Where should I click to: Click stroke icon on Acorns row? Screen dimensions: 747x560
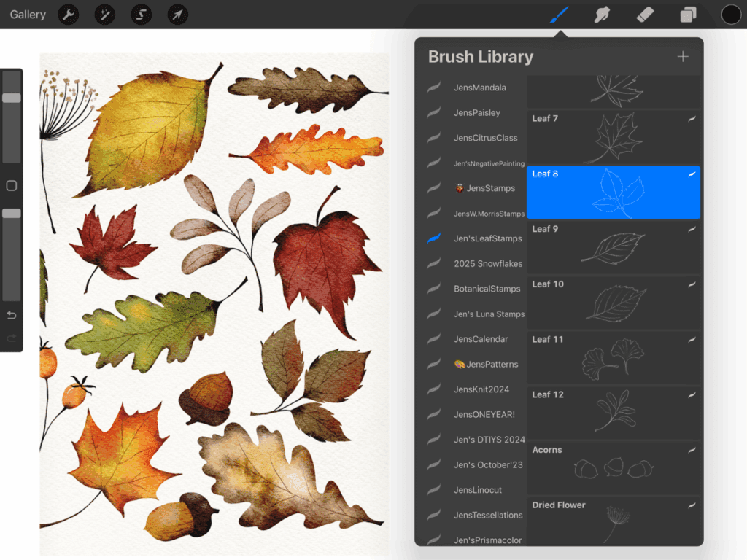pyautogui.click(x=692, y=451)
